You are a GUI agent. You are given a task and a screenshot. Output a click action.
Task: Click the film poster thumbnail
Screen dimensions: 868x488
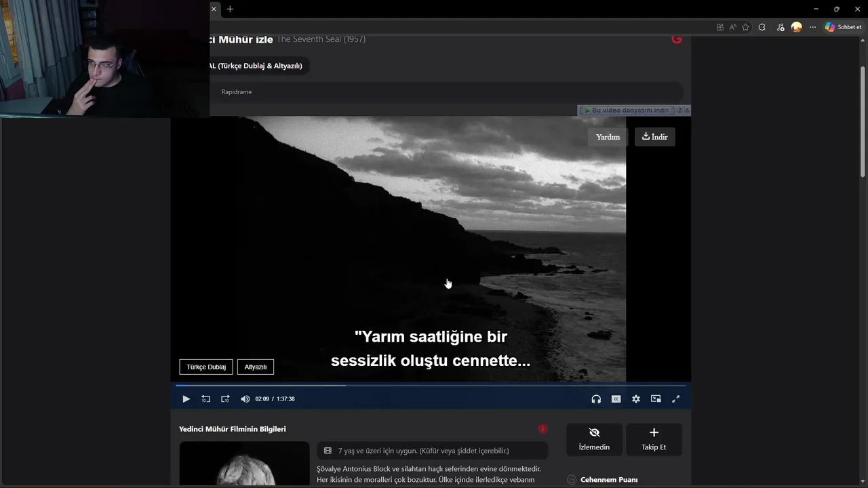(244, 464)
